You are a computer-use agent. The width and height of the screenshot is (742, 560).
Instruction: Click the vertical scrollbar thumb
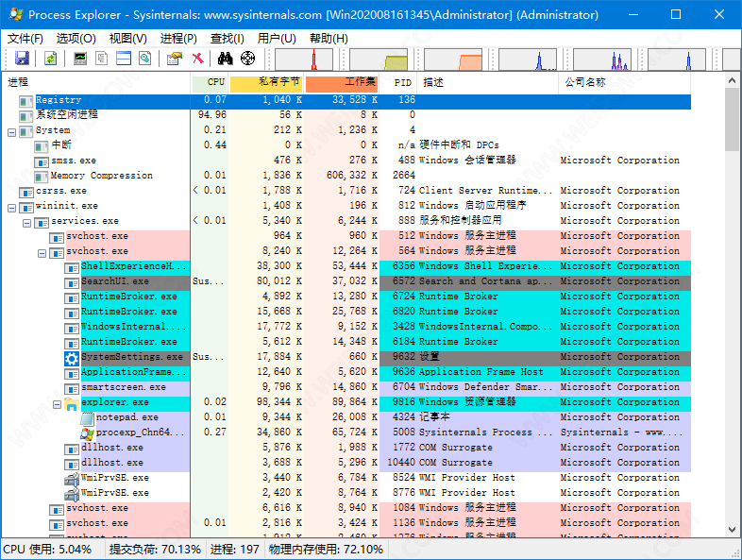732,119
